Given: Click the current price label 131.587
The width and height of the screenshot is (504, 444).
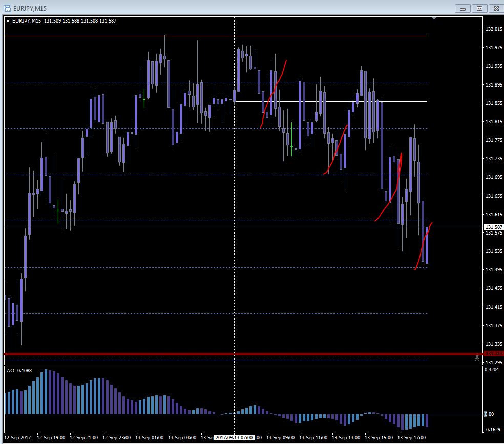Looking at the screenshot, I should 493,227.
